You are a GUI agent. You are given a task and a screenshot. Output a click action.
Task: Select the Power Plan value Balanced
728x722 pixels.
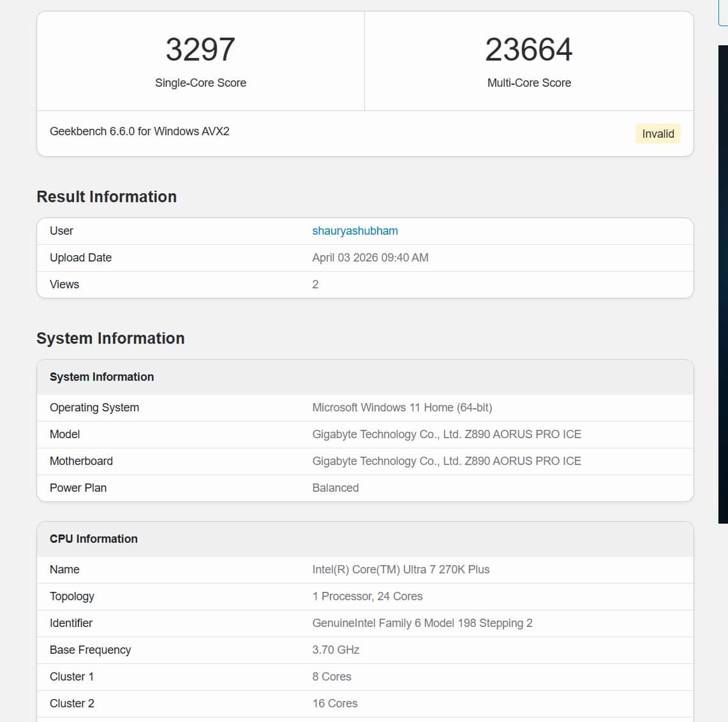click(335, 488)
